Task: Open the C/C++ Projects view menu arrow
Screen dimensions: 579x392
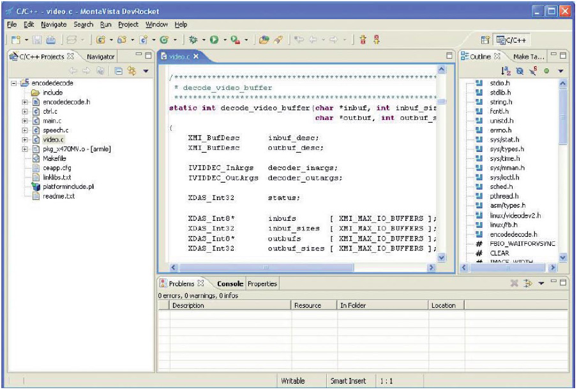Action: point(146,71)
